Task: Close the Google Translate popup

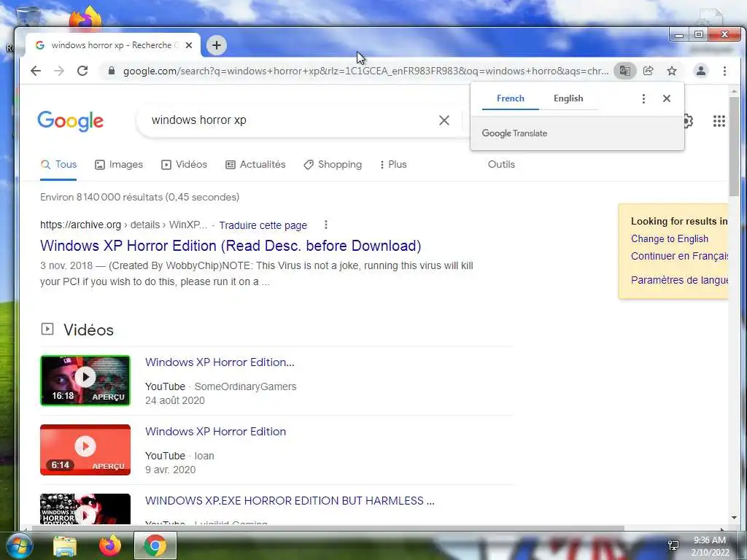Action: click(x=667, y=98)
